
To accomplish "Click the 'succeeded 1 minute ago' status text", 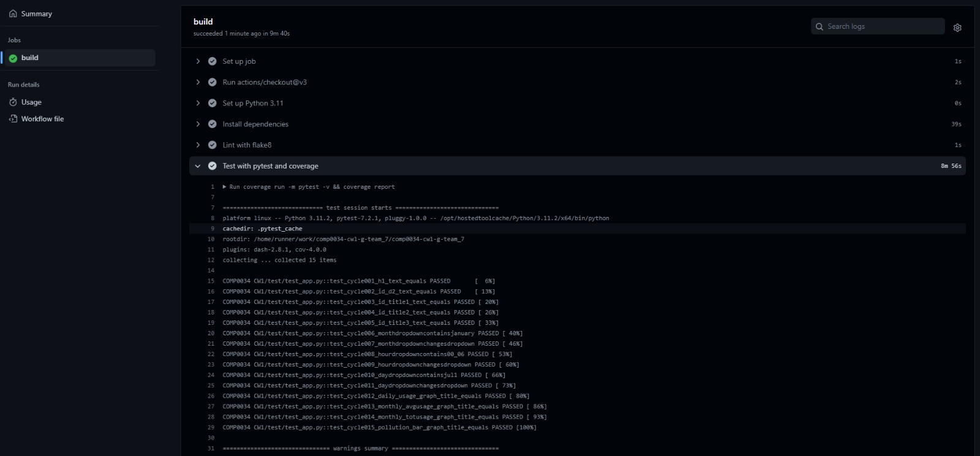I will pyautogui.click(x=241, y=34).
